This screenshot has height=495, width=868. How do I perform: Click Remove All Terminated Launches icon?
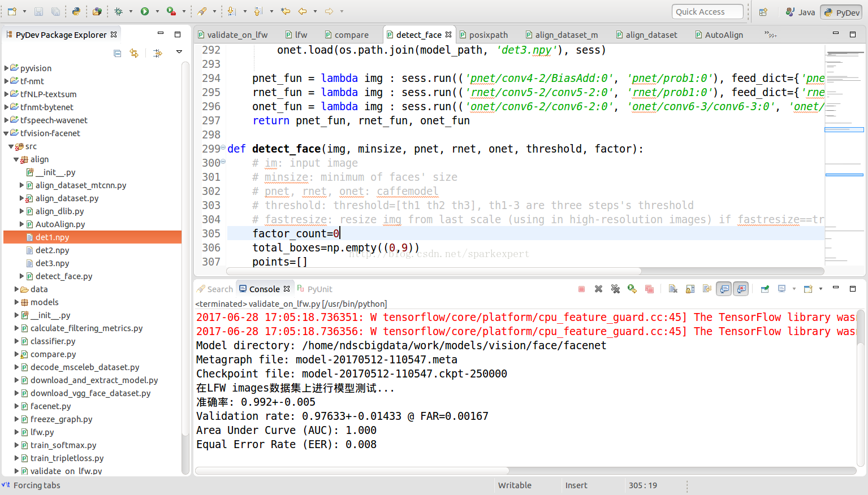(615, 289)
